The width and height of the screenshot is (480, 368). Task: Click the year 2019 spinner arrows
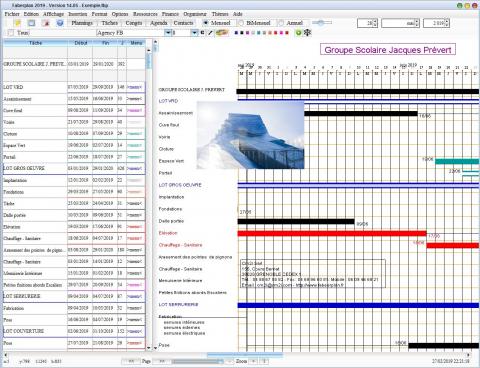pyautogui.click(x=447, y=23)
